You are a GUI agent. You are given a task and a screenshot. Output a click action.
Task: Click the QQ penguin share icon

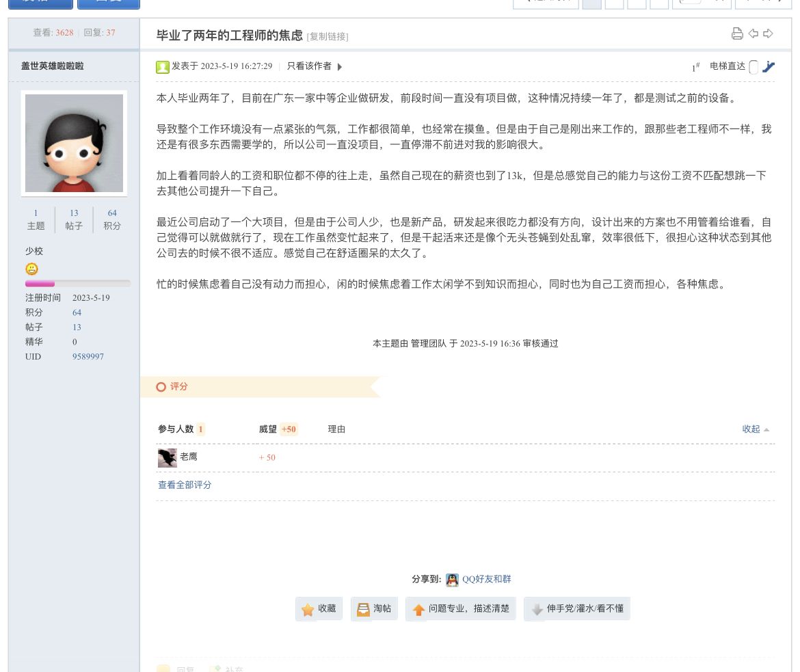click(x=452, y=580)
